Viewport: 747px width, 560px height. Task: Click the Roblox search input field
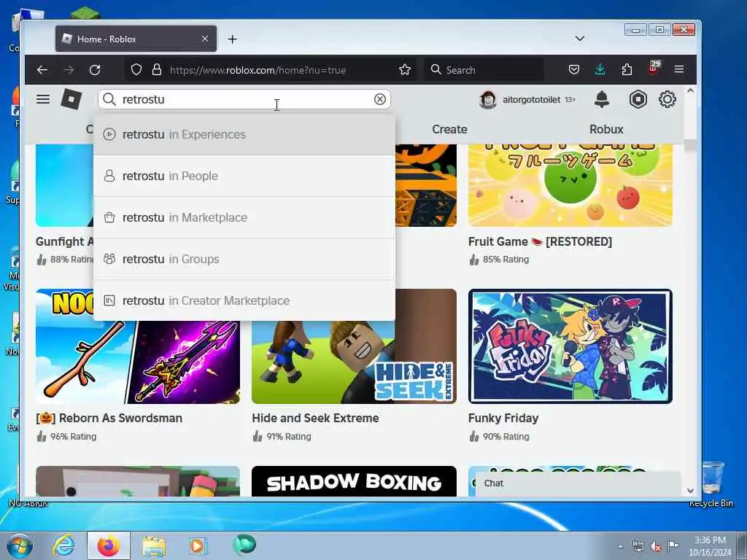click(x=244, y=99)
